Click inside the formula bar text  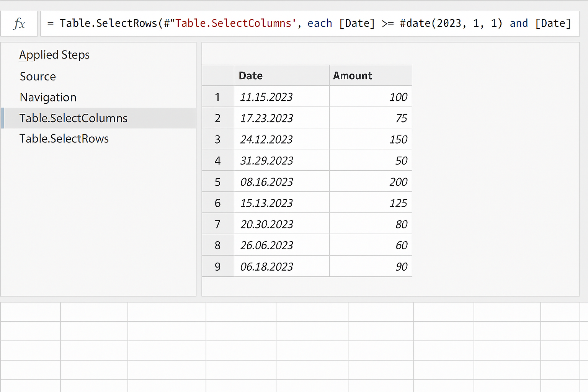coord(309,23)
